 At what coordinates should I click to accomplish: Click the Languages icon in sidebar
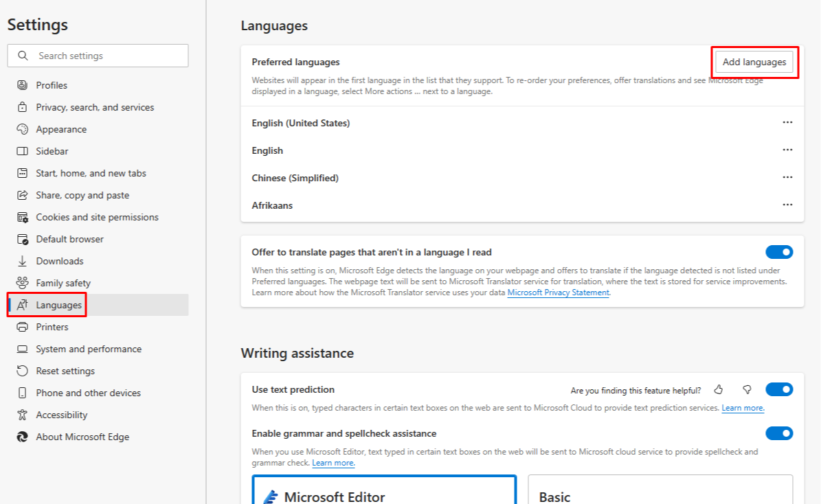tap(22, 305)
